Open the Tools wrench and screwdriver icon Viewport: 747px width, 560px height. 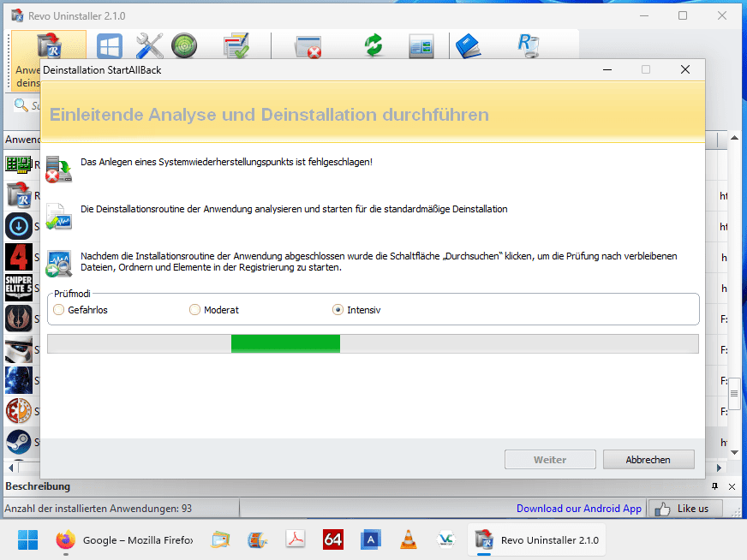[x=149, y=45]
